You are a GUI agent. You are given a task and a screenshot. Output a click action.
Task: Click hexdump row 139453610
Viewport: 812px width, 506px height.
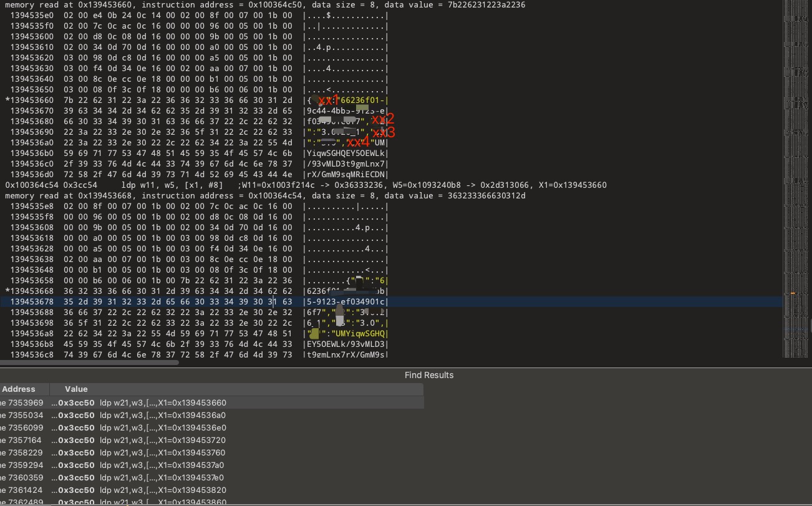199,47
